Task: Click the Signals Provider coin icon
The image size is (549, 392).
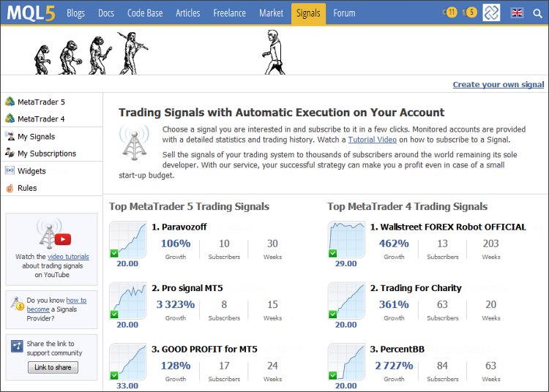Action: tap(17, 304)
